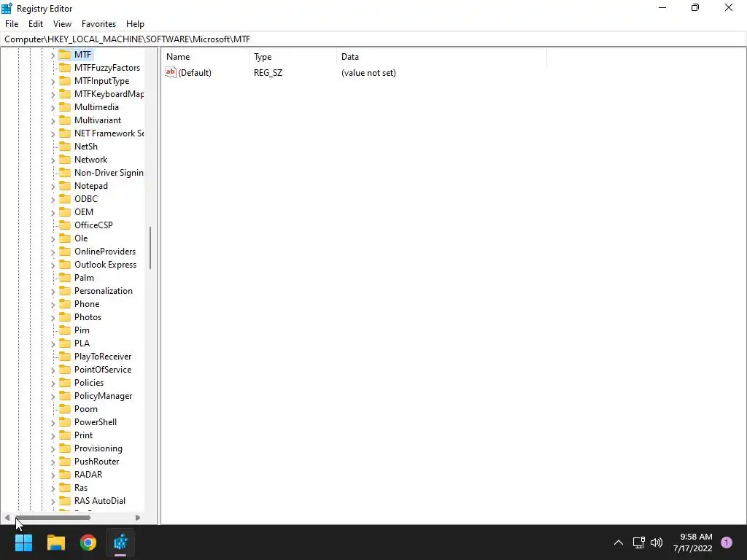Image resolution: width=747 pixels, height=560 pixels.
Task: Select the Non-Driver Signing key
Action: coord(109,173)
